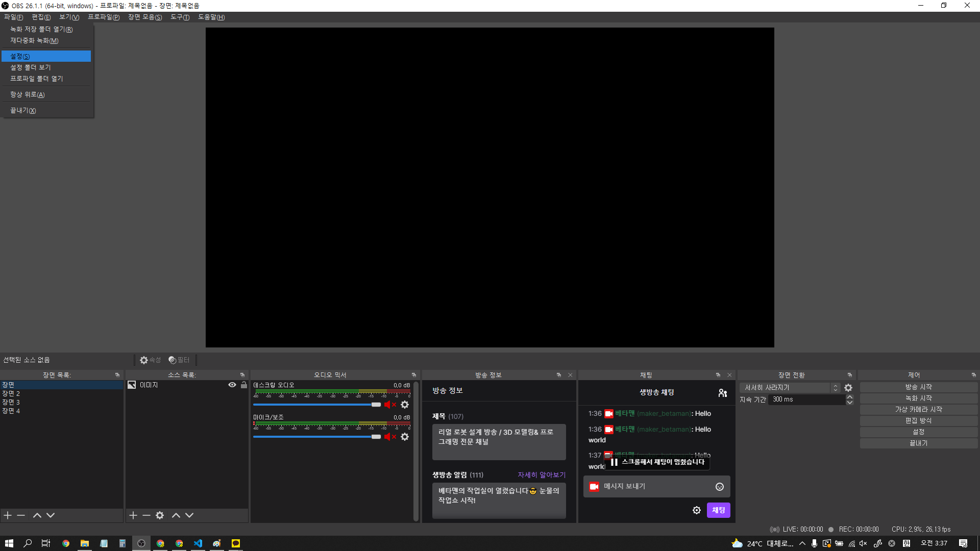Move selected source up with arrow
The image size is (980, 551).
pyautogui.click(x=176, y=515)
